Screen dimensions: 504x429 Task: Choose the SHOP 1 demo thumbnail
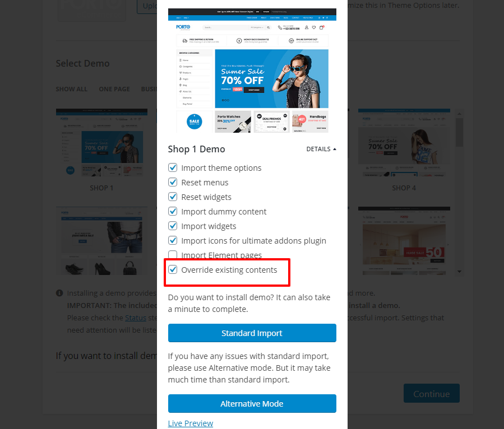[101, 143]
